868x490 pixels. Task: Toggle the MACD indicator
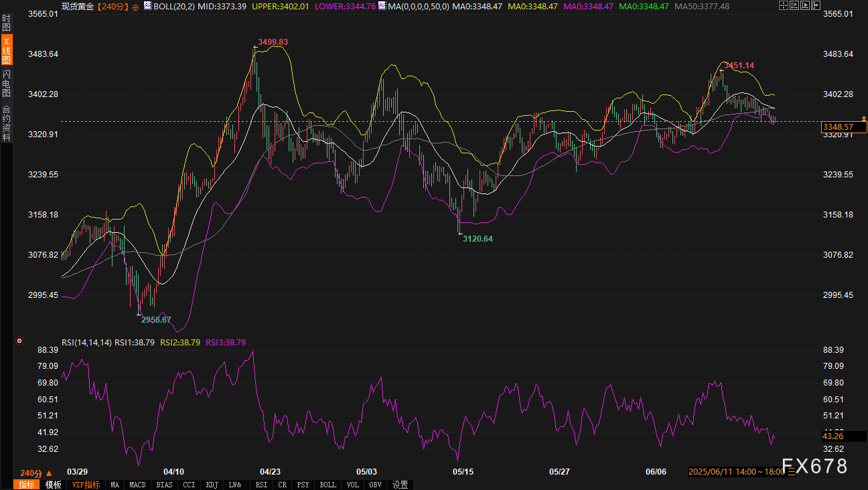tap(137, 485)
